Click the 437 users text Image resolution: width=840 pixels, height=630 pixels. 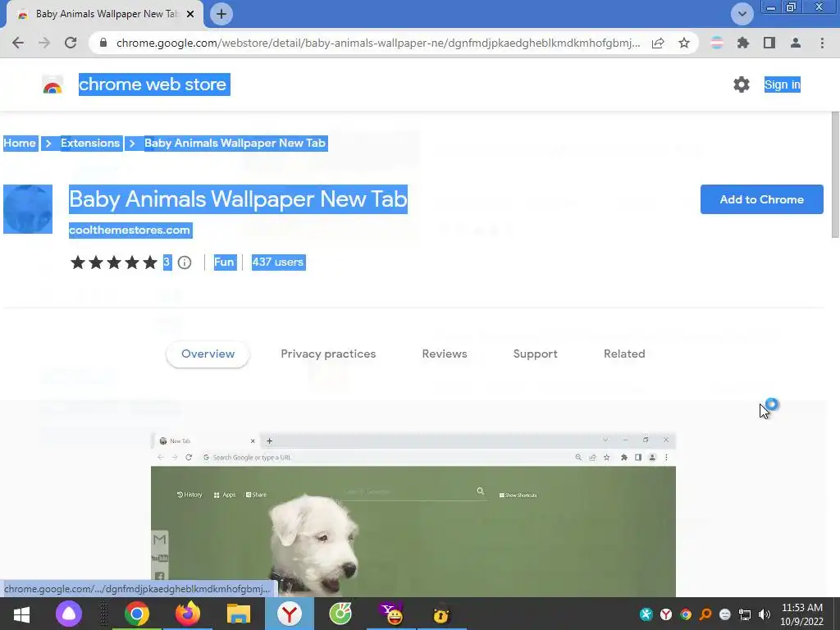pos(278,262)
